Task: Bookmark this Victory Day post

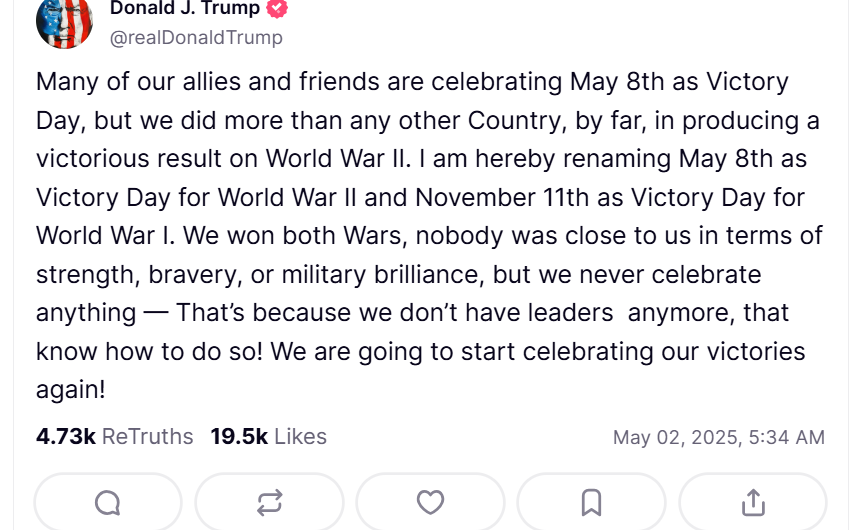Action: 591,502
